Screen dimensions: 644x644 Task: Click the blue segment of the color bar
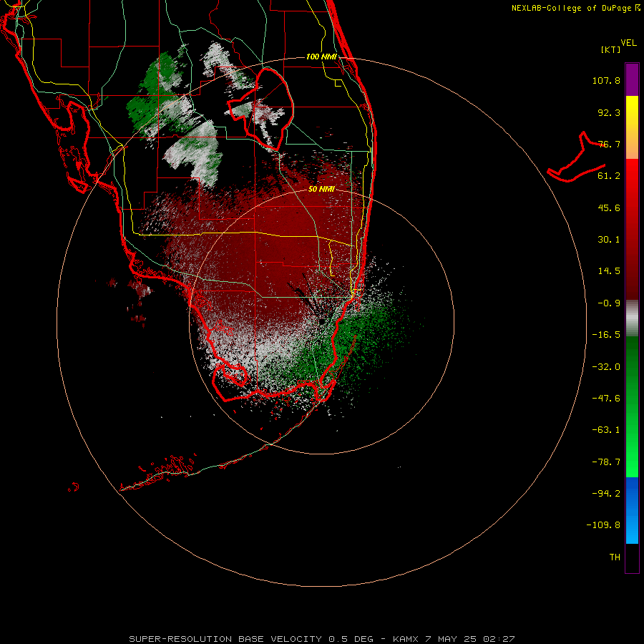632,510
